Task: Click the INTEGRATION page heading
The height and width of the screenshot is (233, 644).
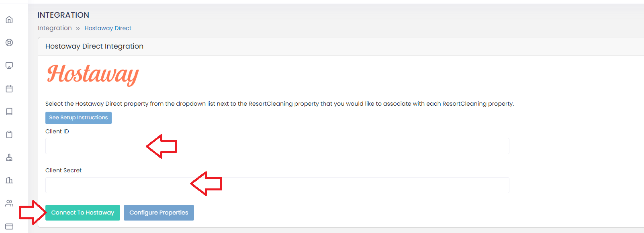Action: (63, 15)
